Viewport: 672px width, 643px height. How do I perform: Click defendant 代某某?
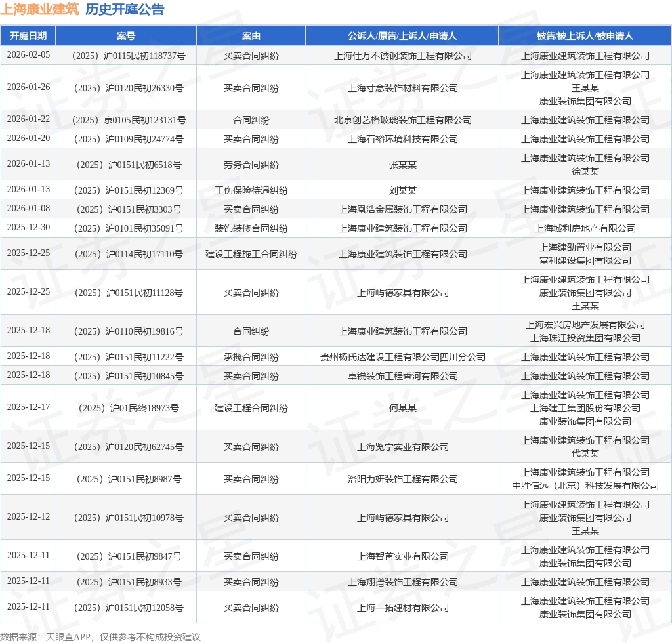(585, 453)
